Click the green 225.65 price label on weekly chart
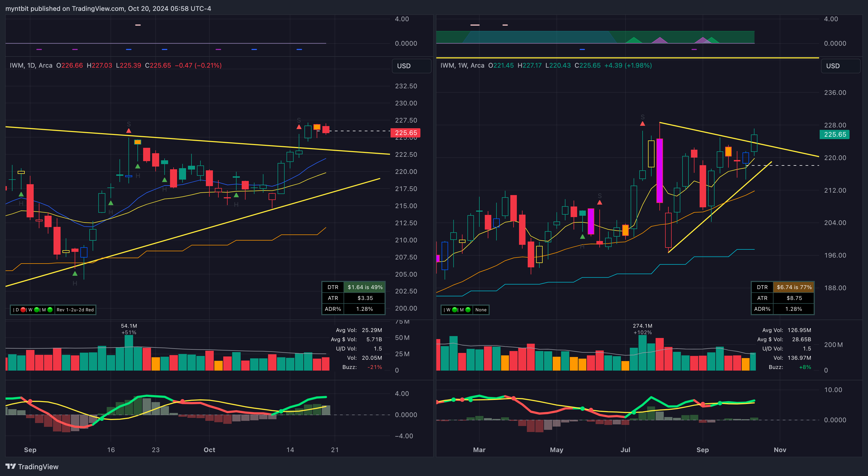The height and width of the screenshot is (476, 868). (834, 134)
